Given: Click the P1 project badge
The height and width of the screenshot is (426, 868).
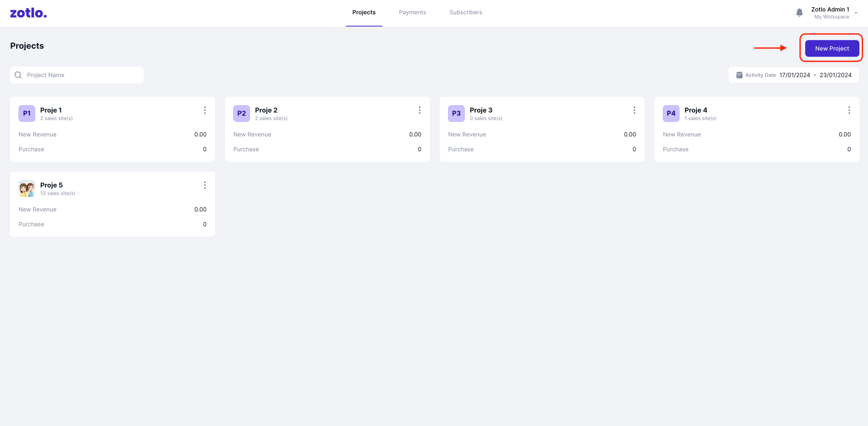Looking at the screenshot, I should (27, 113).
